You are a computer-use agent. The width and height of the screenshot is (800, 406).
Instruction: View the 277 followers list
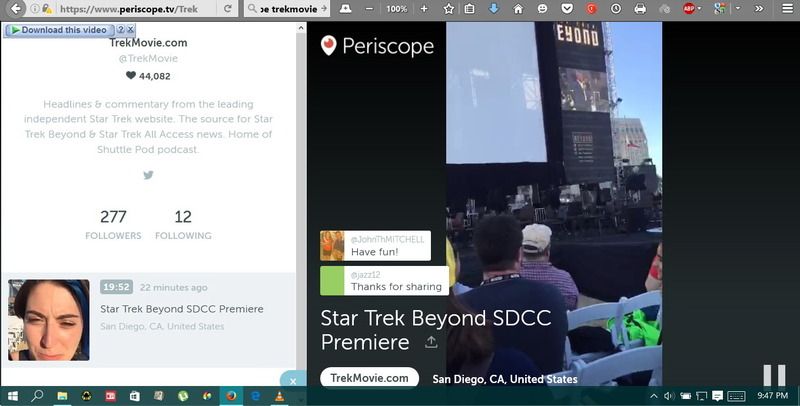[113, 224]
